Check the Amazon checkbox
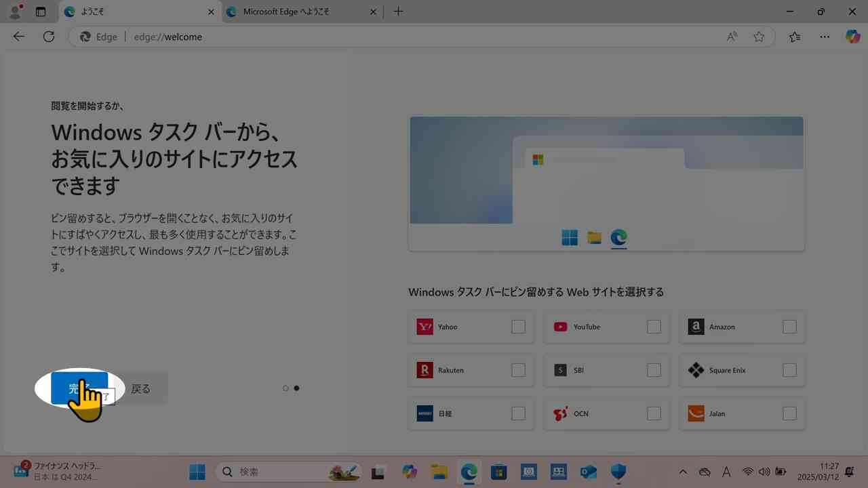Image resolution: width=868 pixels, height=488 pixels. (x=789, y=327)
